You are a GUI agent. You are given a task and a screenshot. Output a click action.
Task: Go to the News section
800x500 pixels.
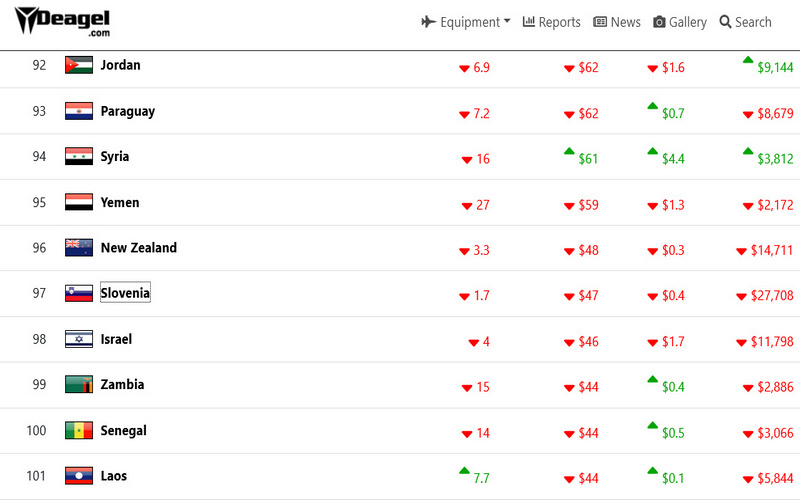(x=617, y=22)
